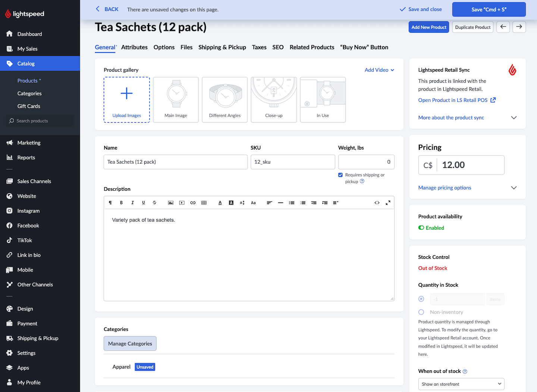Go to the Taxes tab

pos(259,47)
